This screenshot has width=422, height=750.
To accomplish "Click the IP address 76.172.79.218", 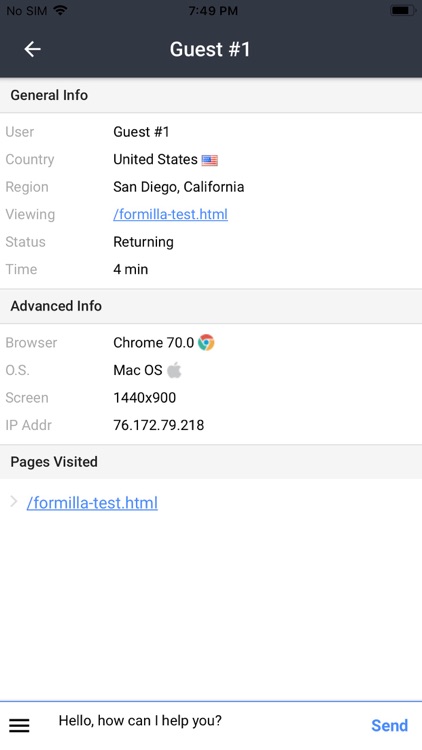I will 158,425.
